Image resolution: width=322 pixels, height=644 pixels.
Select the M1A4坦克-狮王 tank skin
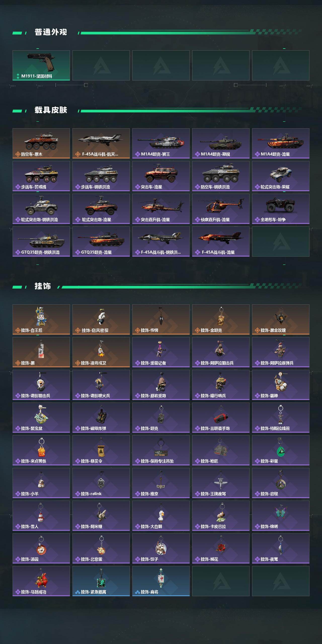point(161,143)
